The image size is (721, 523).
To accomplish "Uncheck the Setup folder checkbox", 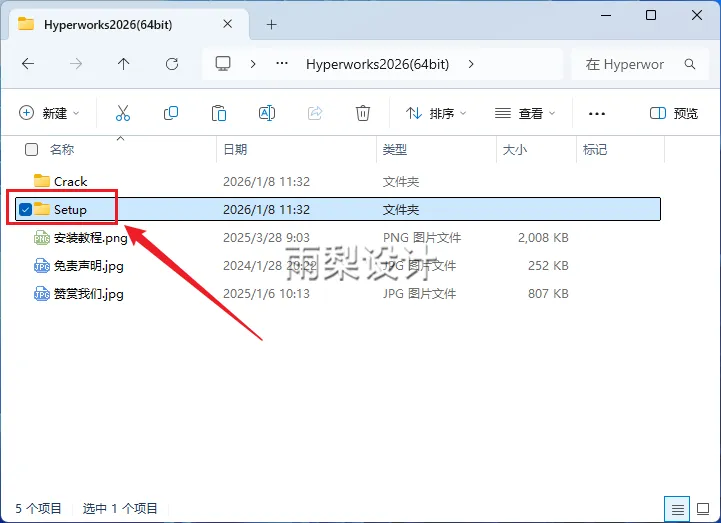I will point(25,209).
